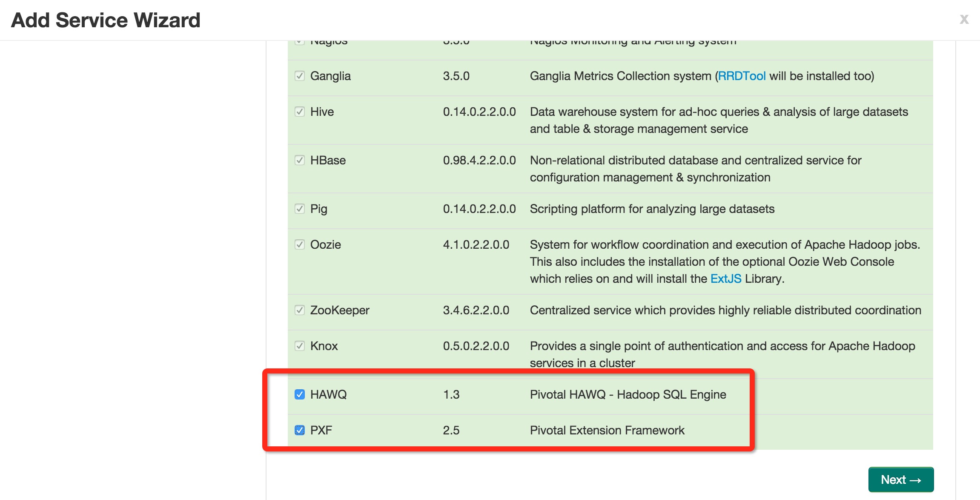
Task: Click Ganglia version 3.5.0
Action: click(456, 76)
